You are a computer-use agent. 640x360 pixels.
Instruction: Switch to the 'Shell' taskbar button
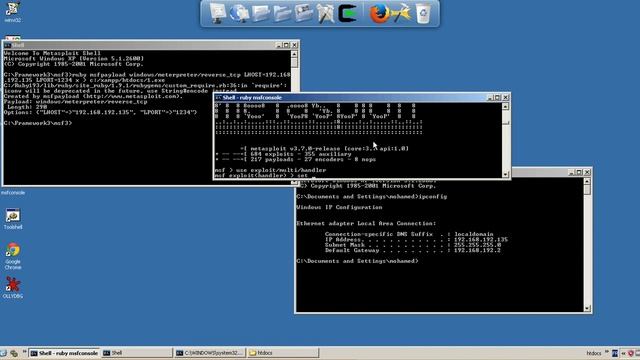pos(136,353)
